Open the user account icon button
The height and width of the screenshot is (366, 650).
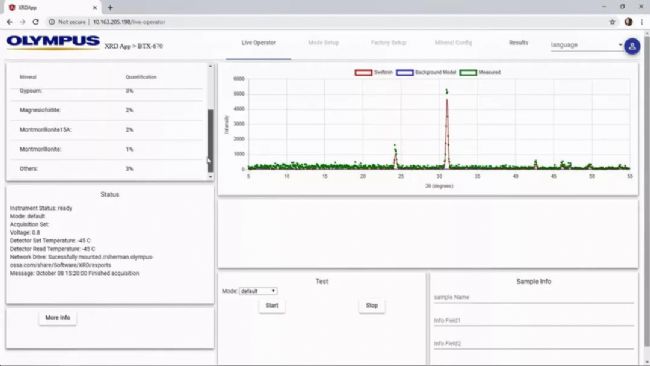click(x=632, y=46)
